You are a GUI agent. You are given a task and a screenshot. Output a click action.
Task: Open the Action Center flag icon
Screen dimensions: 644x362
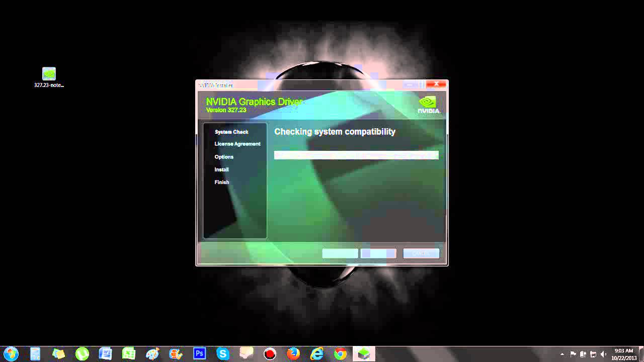pos(573,354)
